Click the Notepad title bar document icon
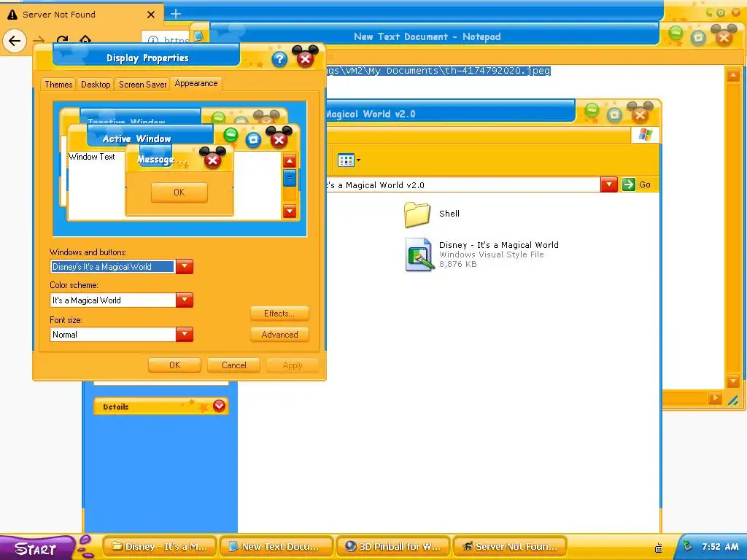The width and height of the screenshot is (747, 560). (x=198, y=36)
